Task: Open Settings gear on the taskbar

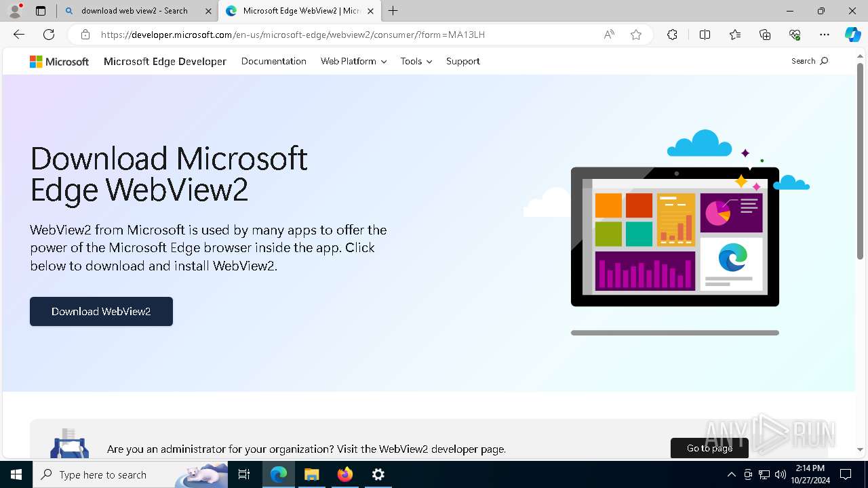Action: (378, 474)
